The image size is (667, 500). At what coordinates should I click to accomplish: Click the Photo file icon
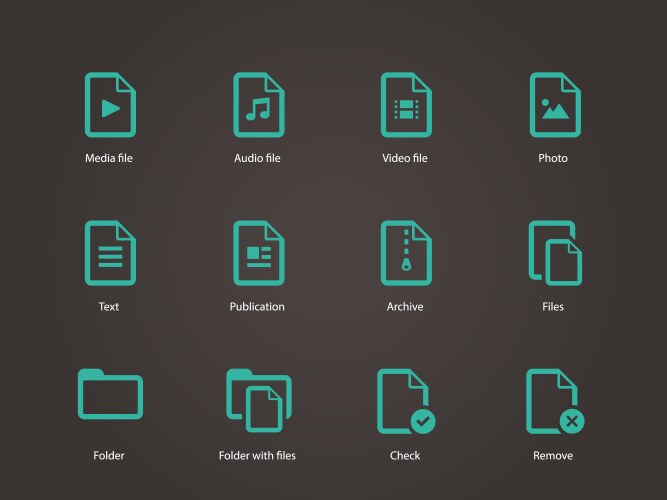pyautogui.click(x=554, y=105)
